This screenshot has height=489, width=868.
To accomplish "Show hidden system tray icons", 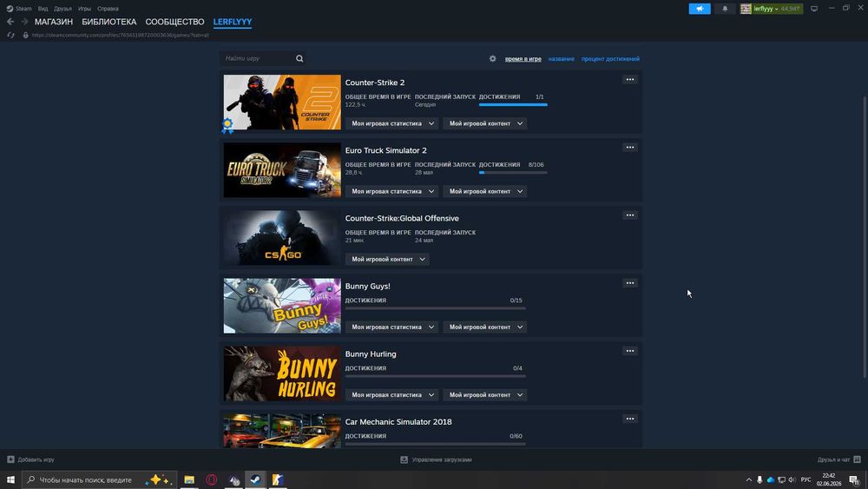I will point(749,479).
